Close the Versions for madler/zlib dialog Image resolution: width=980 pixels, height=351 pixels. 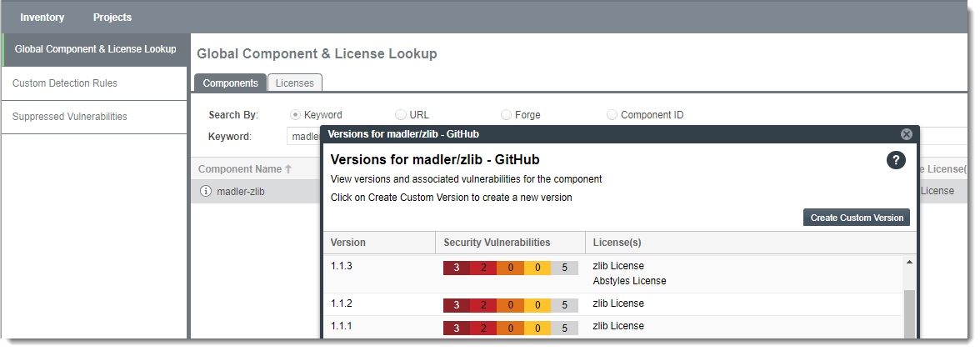(x=907, y=134)
